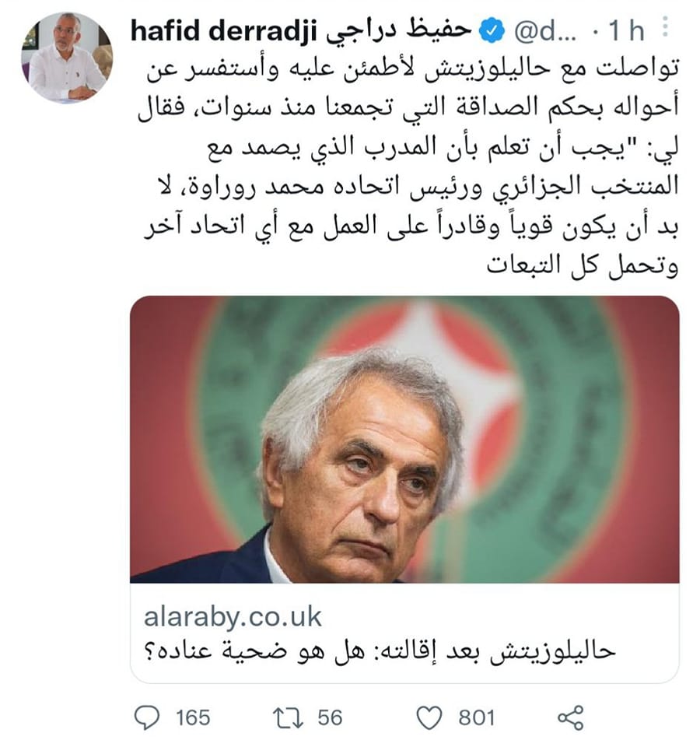The width and height of the screenshot is (700, 747).
Task: Click the tweet's last line وتحمل كل التبعات
Action: click(582, 265)
